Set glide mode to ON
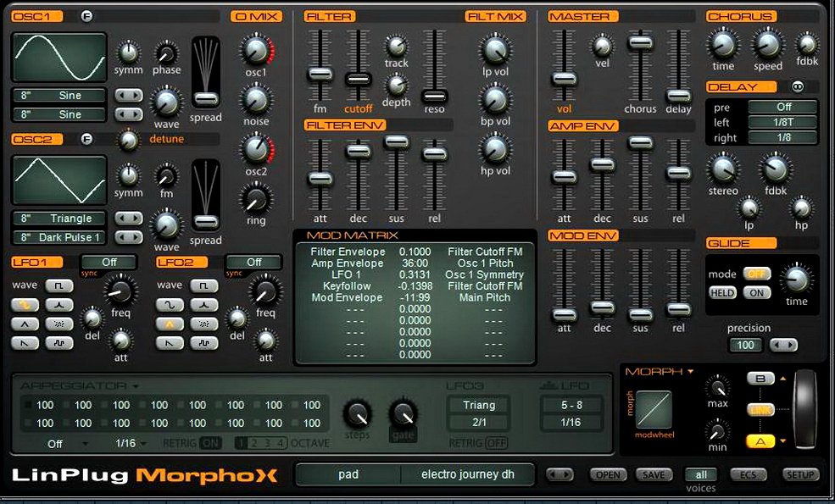The width and height of the screenshot is (835, 504). coord(757,293)
